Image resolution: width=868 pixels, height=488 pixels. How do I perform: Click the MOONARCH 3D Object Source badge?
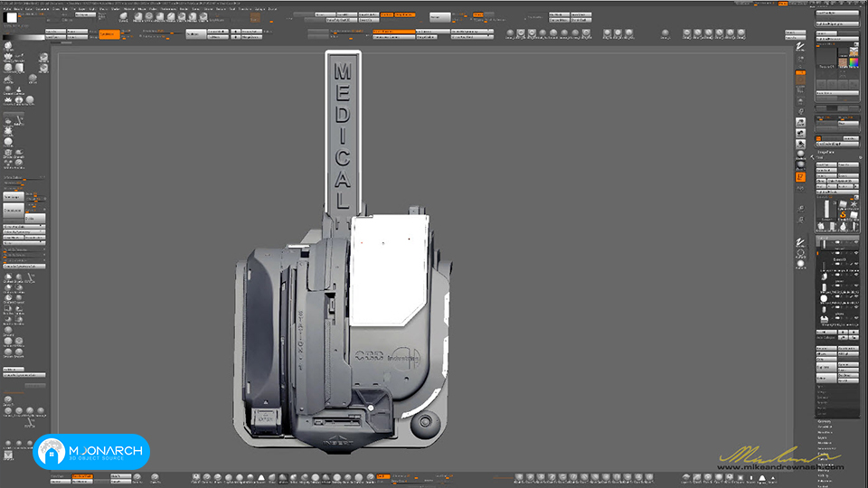click(91, 452)
